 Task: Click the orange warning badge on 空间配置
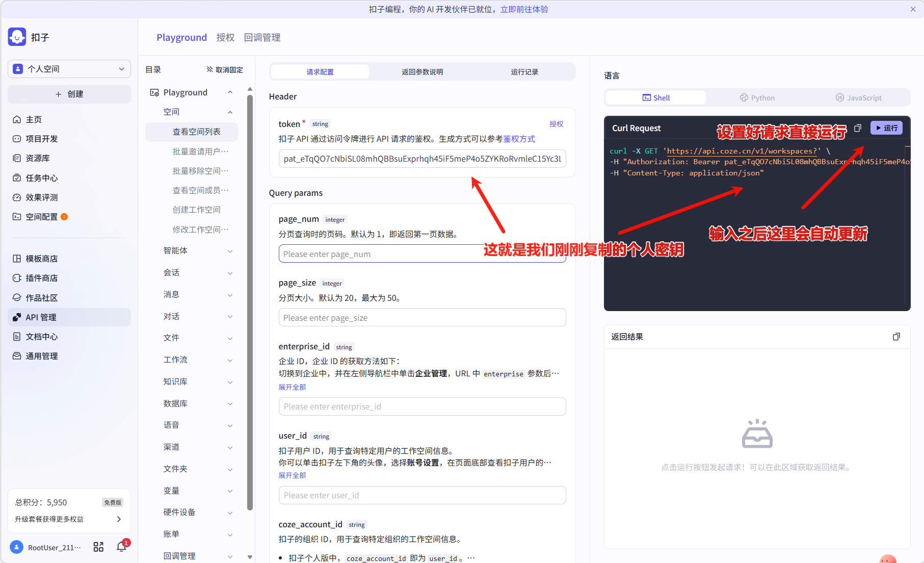(64, 217)
